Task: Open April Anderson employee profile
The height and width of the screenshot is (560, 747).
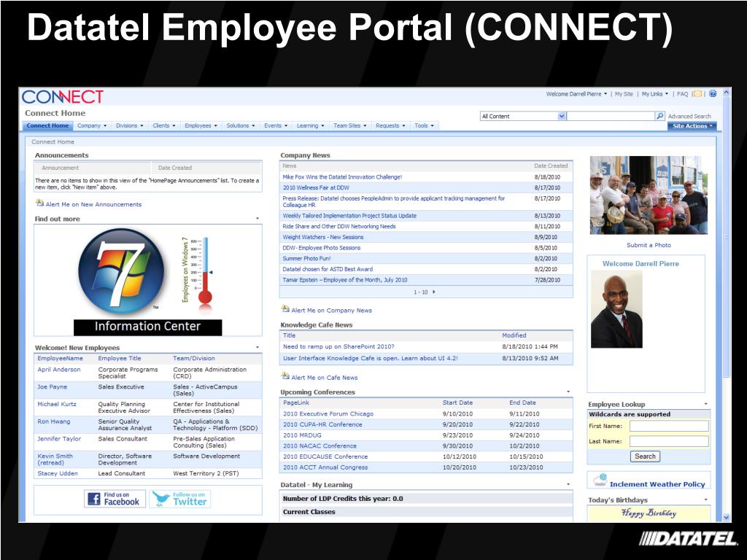Action: click(x=59, y=370)
